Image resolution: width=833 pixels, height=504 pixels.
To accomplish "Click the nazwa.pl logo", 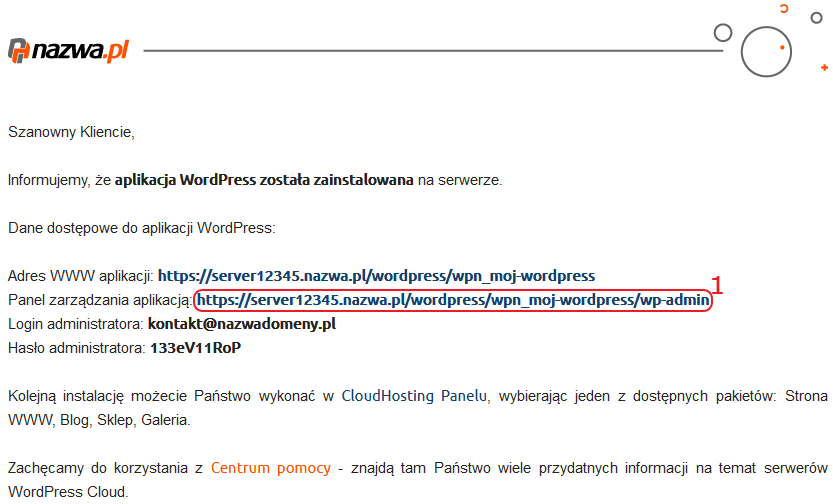I will tap(68, 51).
